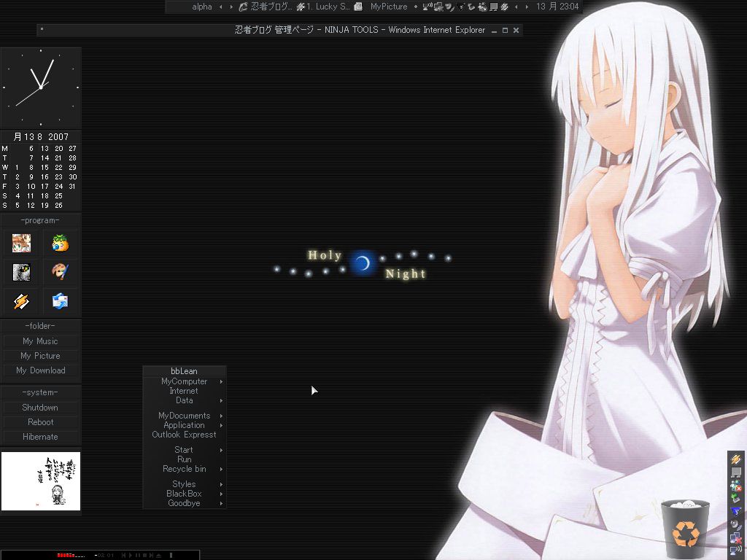Click the speaker volume tray icon
The image size is (747, 560).
coord(736,524)
